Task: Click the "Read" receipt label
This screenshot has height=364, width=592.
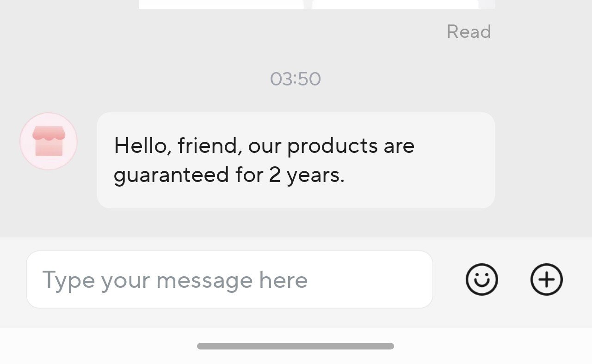Action: pyautogui.click(x=468, y=32)
